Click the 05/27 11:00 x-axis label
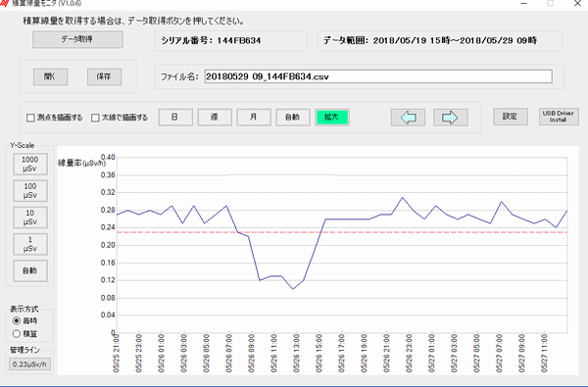 pyautogui.click(x=545, y=354)
